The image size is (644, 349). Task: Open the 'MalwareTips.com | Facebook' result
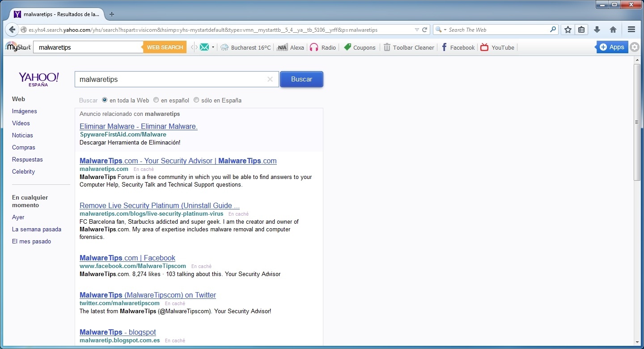(x=127, y=258)
